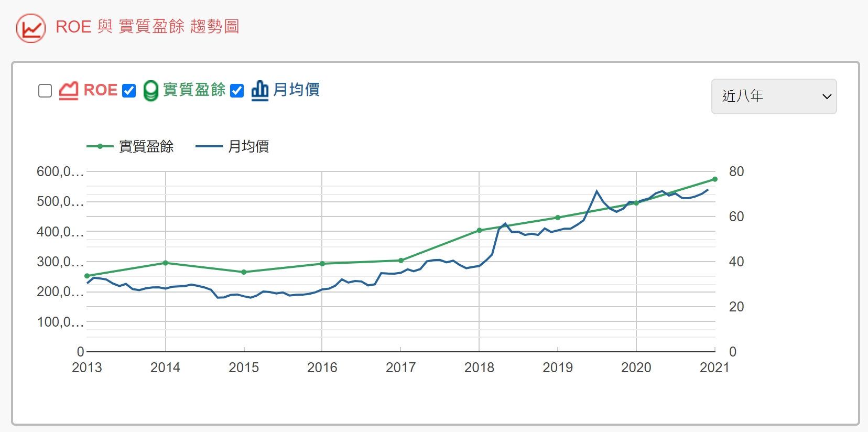Uncheck the 月均價 checkbox
This screenshot has width=868, height=432.
(x=237, y=91)
